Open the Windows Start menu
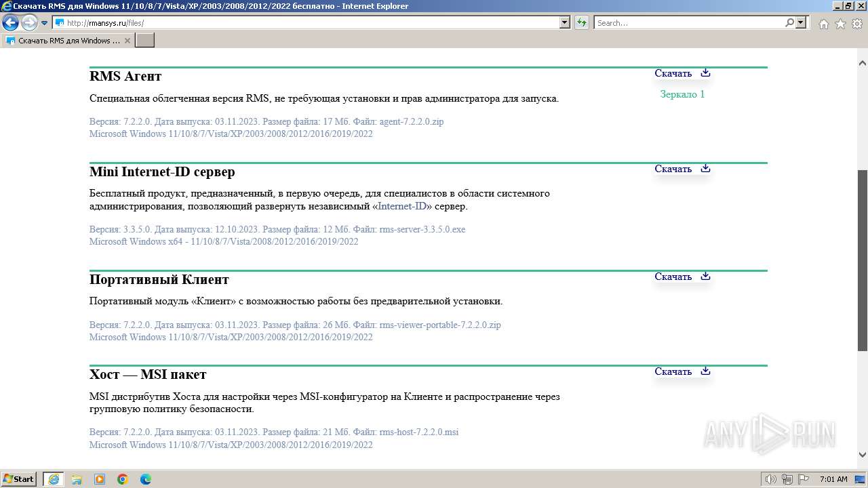Screen dimensions: 868x488 [19, 479]
